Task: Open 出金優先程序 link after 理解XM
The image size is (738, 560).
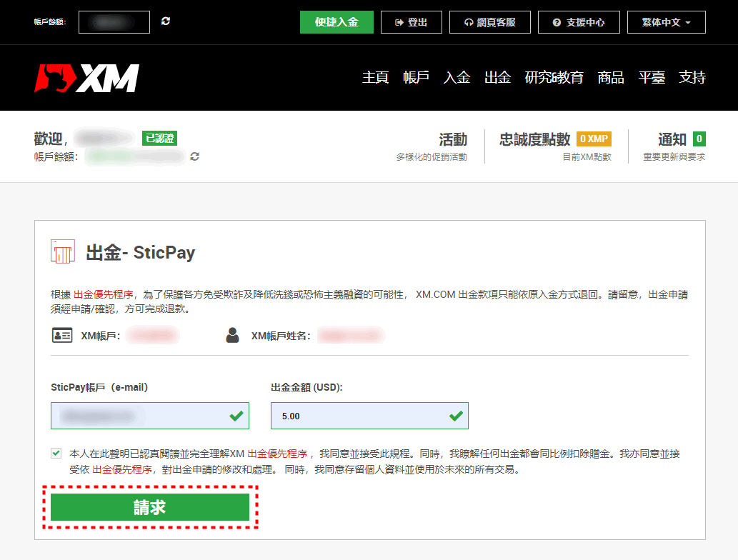Action: (277, 454)
